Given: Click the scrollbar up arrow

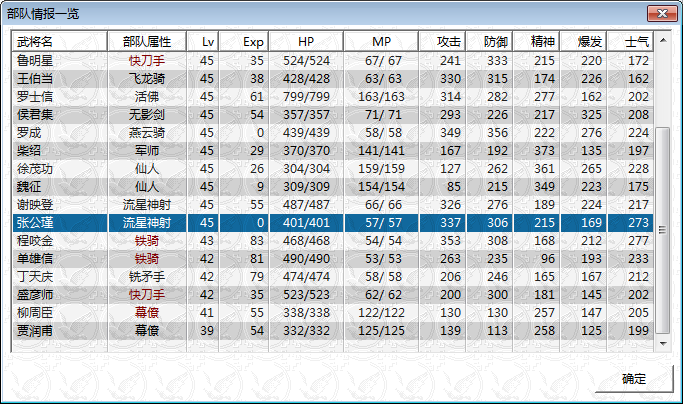Looking at the screenshot, I should coord(663,41).
